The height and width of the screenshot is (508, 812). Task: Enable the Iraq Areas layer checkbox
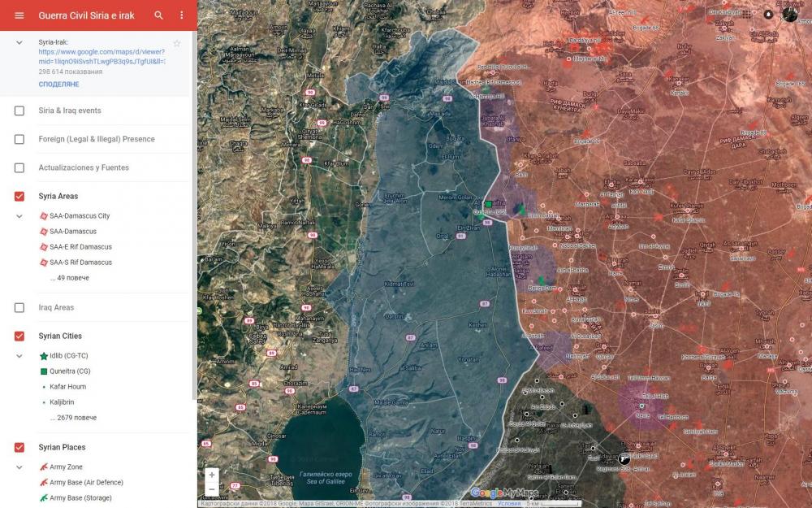(19, 308)
